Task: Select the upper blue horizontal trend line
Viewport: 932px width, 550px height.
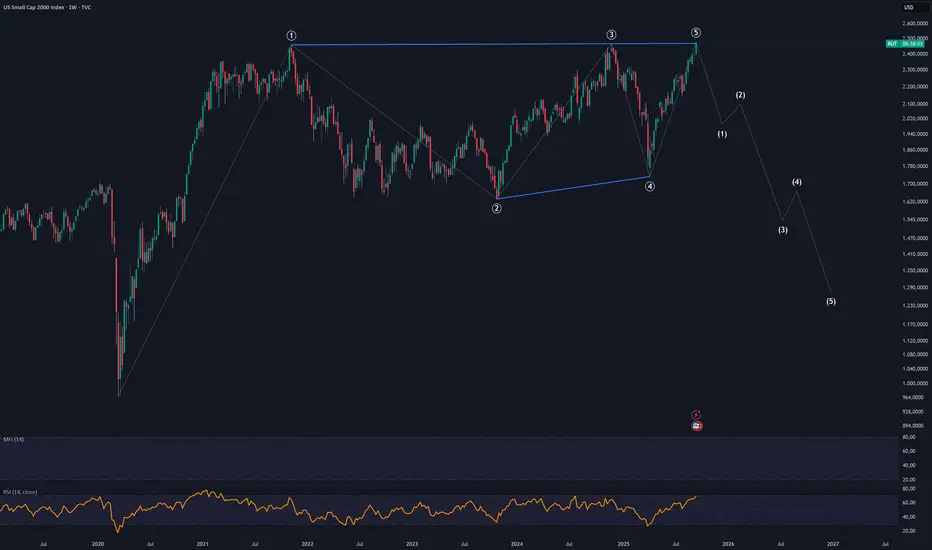Action: [x=493, y=45]
